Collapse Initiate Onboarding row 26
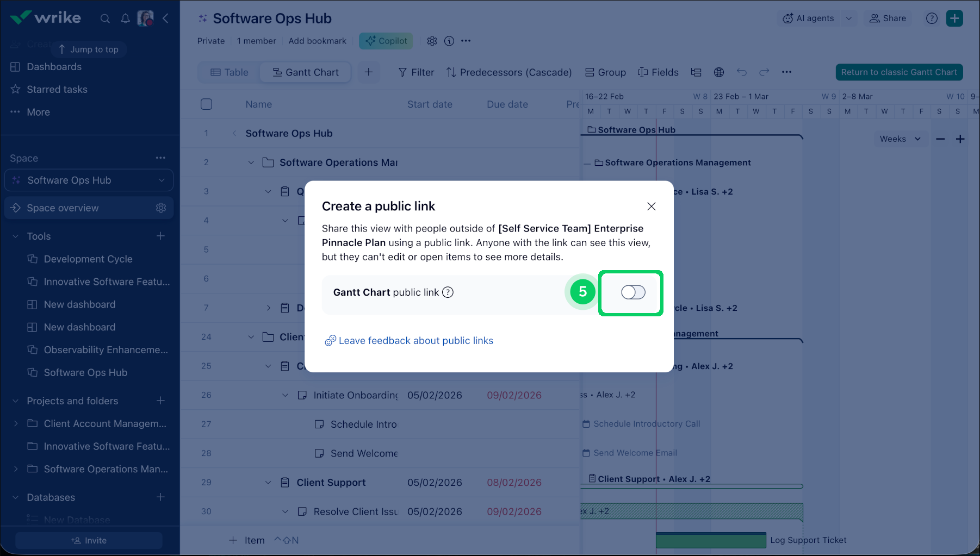The width and height of the screenshot is (980, 556). pos(285,395)
